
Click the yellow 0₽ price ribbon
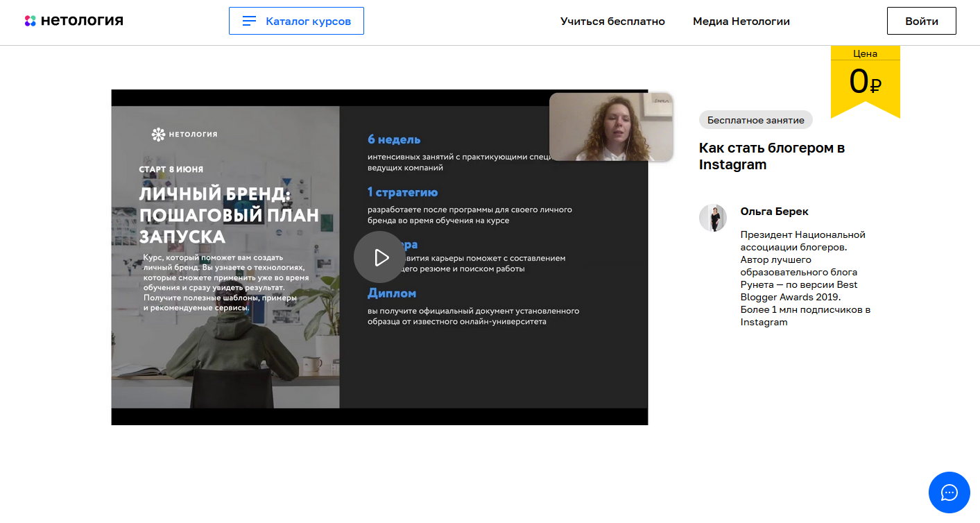[865, 82]
